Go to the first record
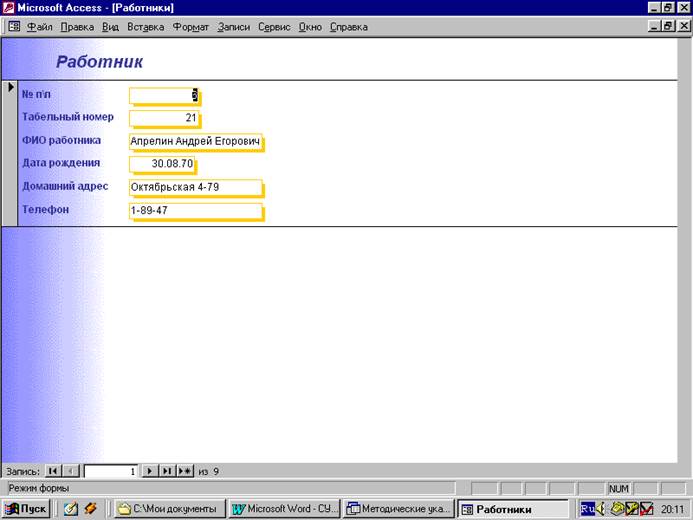 [x=53, y=470]
